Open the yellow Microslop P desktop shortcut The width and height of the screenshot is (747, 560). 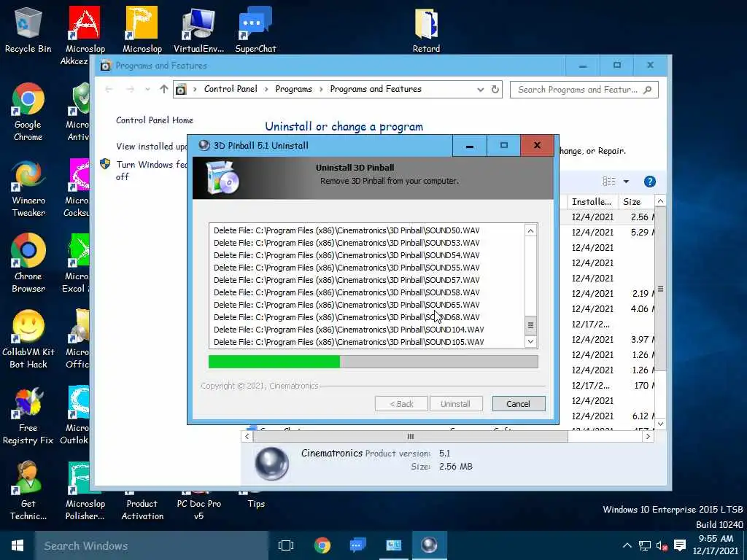(x=142, y=29)
